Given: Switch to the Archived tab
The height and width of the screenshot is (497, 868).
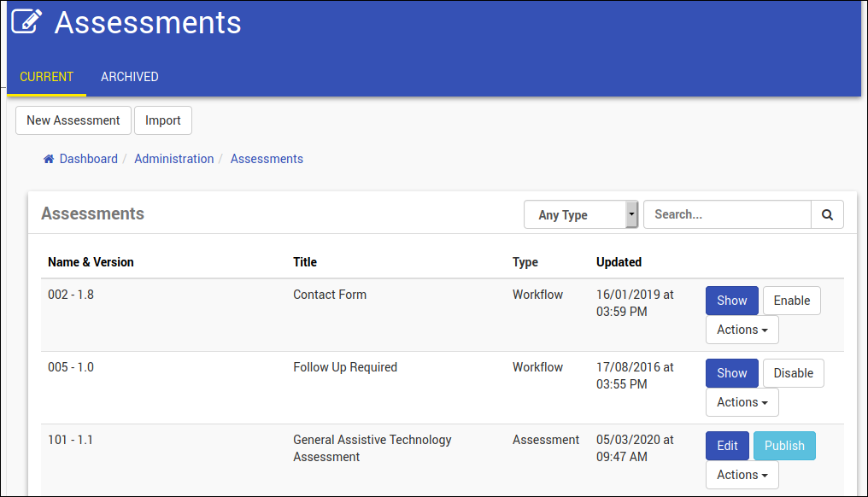Looking at the screenshot, I should (x=130, y=77).
